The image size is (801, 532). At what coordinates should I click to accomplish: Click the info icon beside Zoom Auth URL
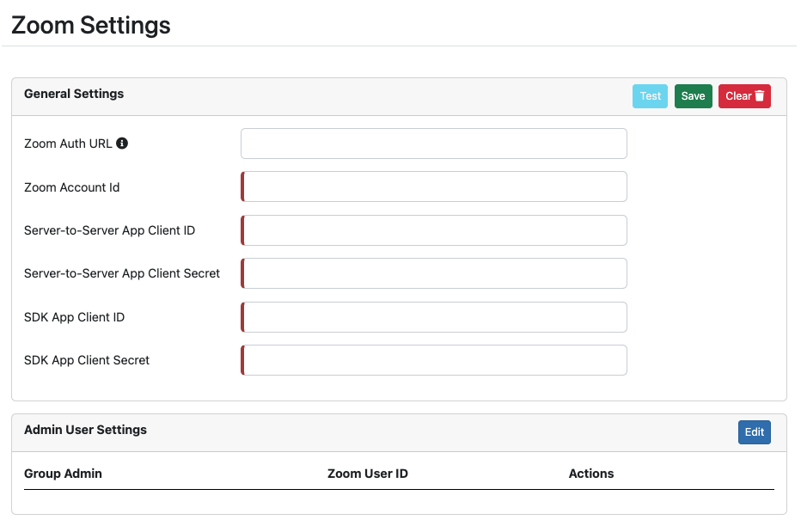point(122,143)
